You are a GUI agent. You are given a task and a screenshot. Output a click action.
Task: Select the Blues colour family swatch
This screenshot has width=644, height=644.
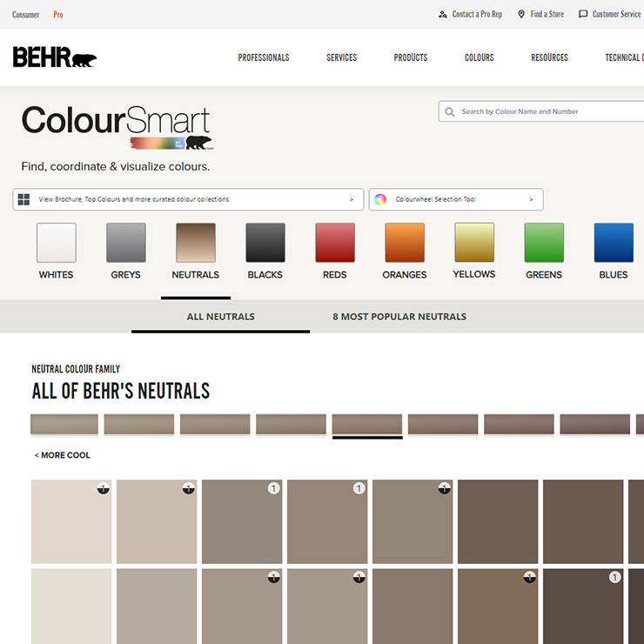(x=614, y=242)
